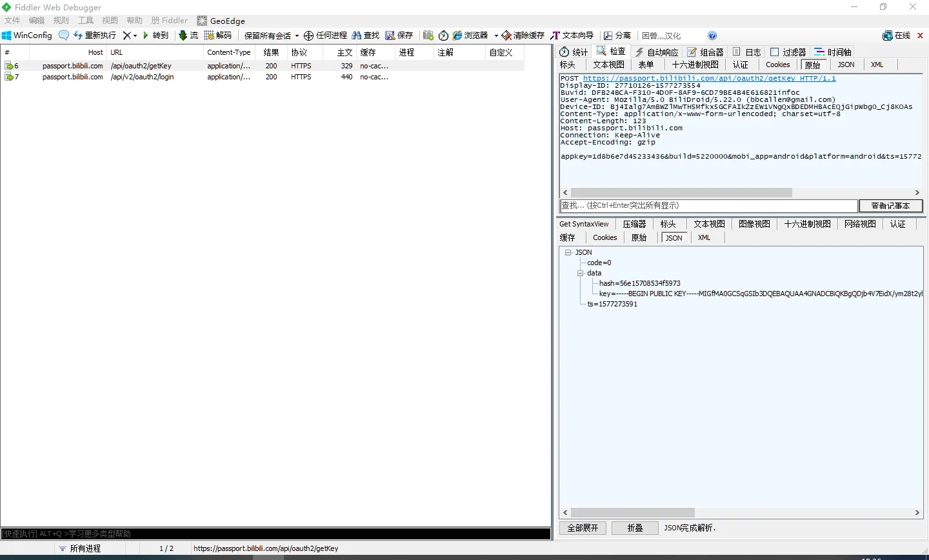
Task: Open the 文本向导 TextWizard tool
Action: point(572,35)
